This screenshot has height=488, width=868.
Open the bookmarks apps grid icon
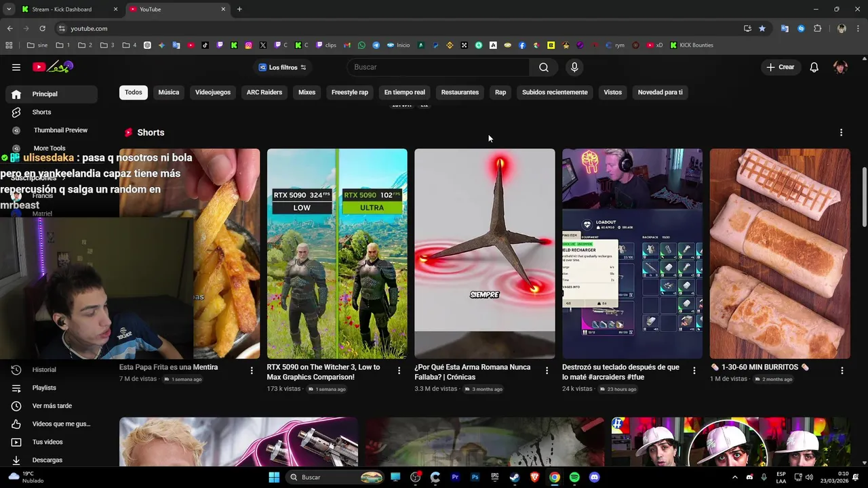9,45
